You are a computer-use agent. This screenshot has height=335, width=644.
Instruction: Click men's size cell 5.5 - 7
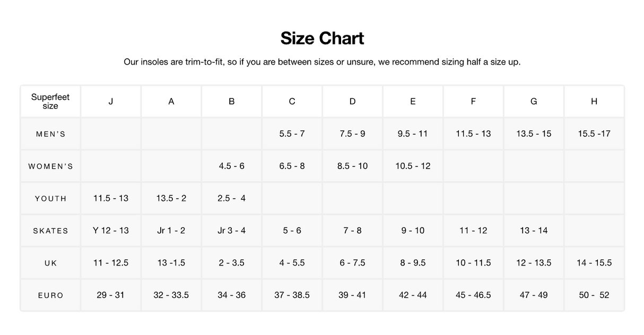pyautogui.click(x=292, y=134)
